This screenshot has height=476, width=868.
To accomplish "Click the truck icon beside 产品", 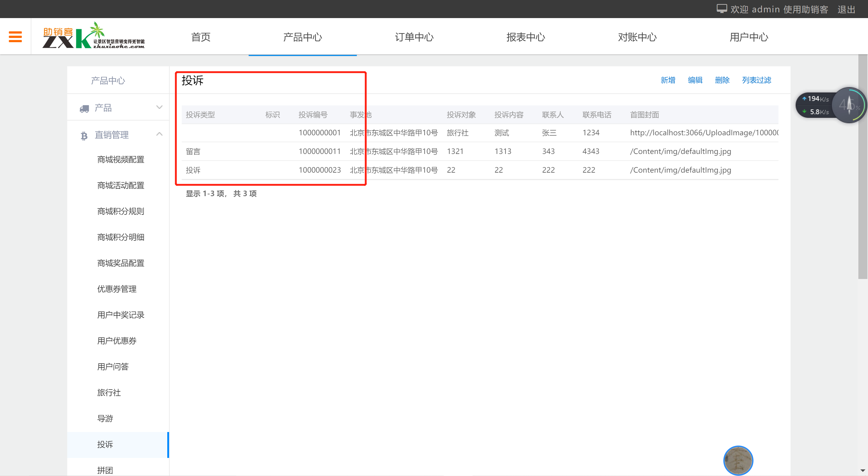I will 84,108.
